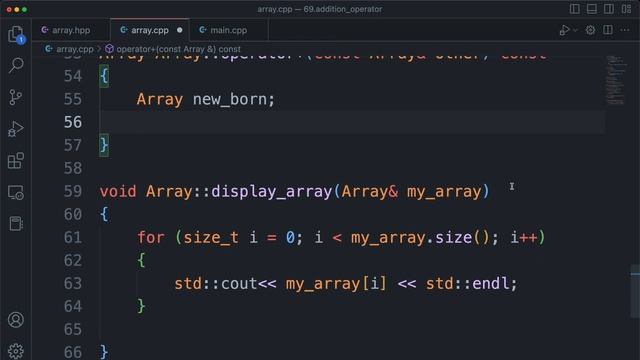Open the editor settings gear icon
Screen dimensions: 640x360
click(x=590, y=30)
